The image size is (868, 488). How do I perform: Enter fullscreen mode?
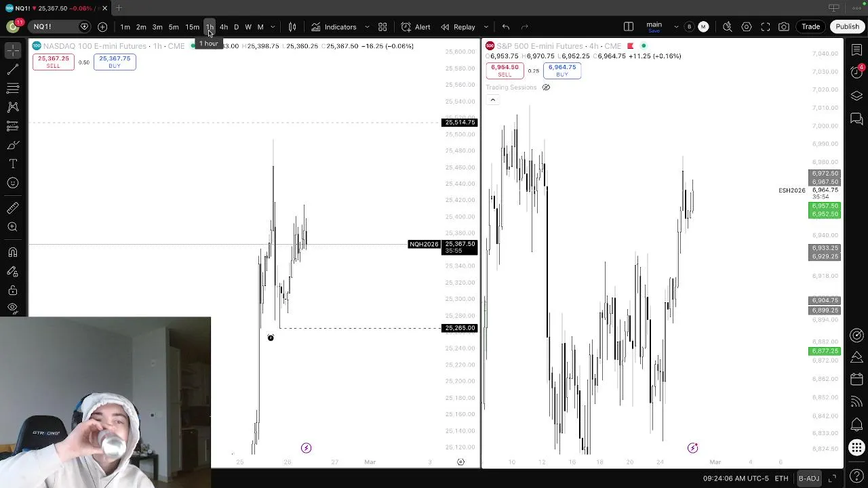point(766,27)
